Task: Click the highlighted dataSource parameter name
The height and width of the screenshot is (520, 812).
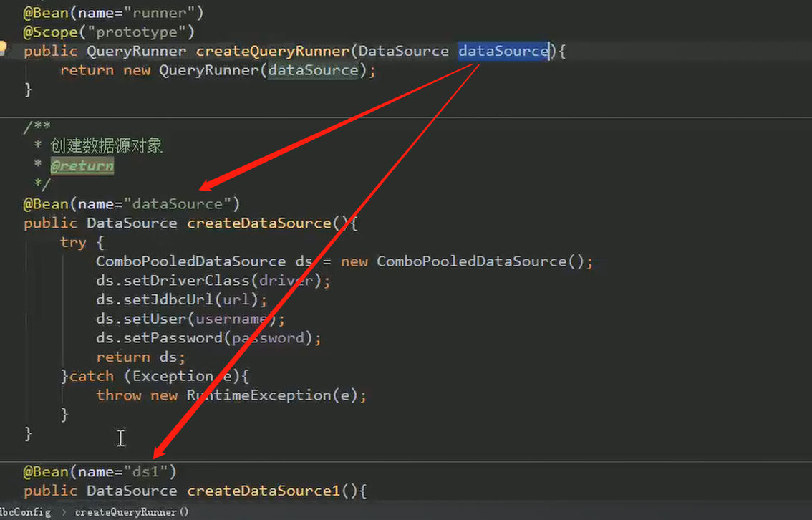Action: 503,52
